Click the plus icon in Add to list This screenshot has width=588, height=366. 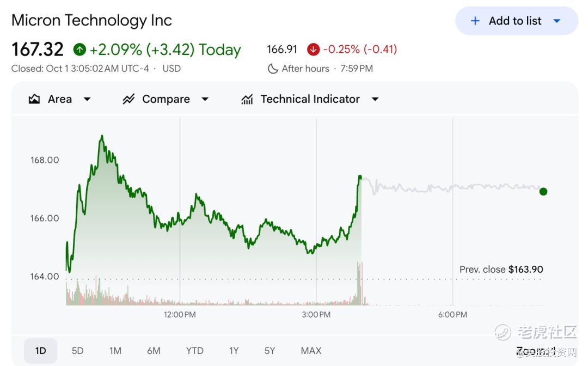[475, 21]
